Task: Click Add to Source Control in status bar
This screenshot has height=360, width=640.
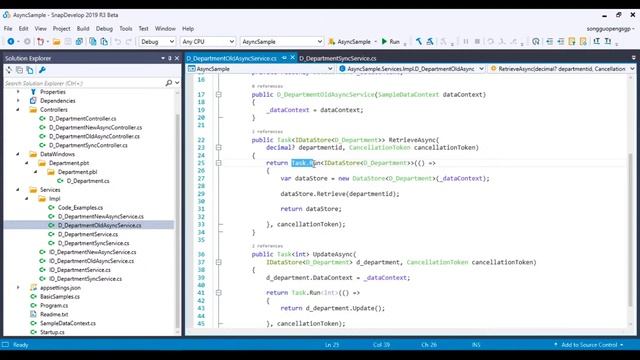Action: 589,345
